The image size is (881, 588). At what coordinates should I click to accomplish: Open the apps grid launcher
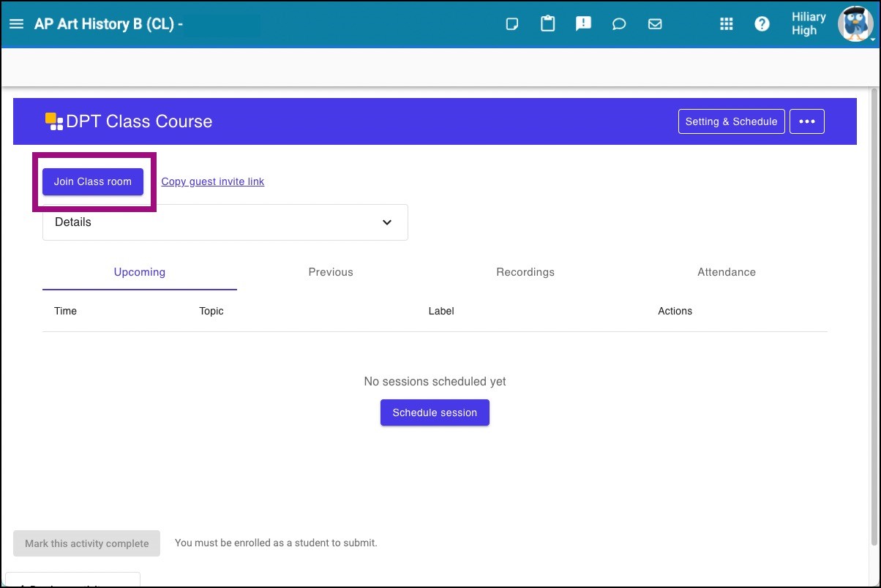pyautogui.click(x=726, y=23)
